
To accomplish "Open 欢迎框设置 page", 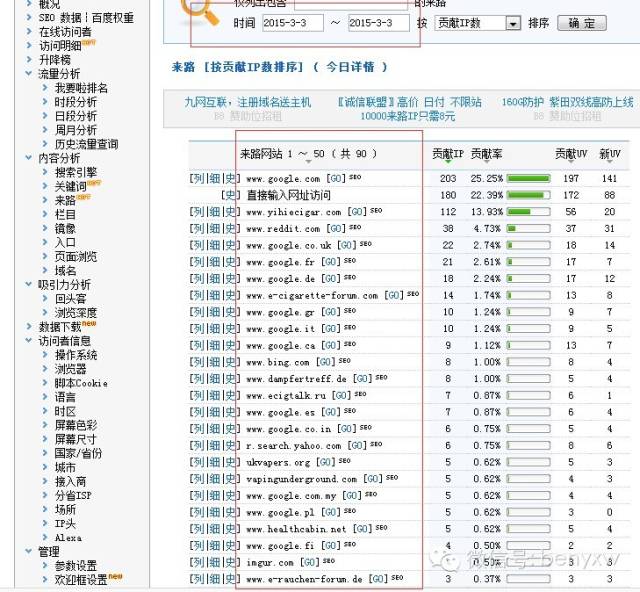I will coord(81,580).
